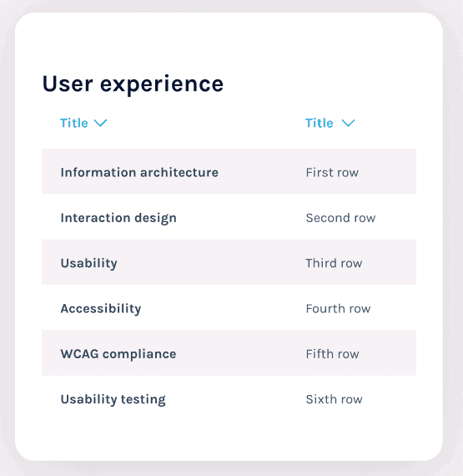Image resolution: width=463 pixels, height=476 pixels.
Task: Click the User experience heading
Action: pyautogui.click(x=133, y=84)
